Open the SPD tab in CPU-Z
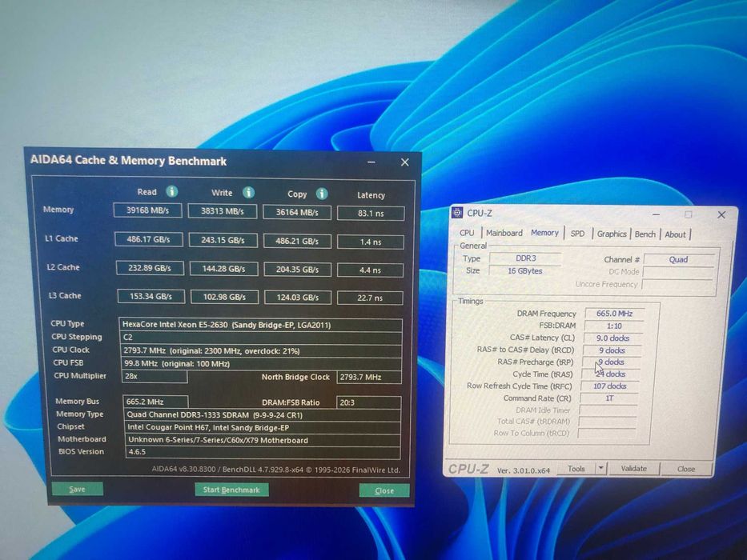The height and width of the screenshot is (560, 747). pos(577,234)
